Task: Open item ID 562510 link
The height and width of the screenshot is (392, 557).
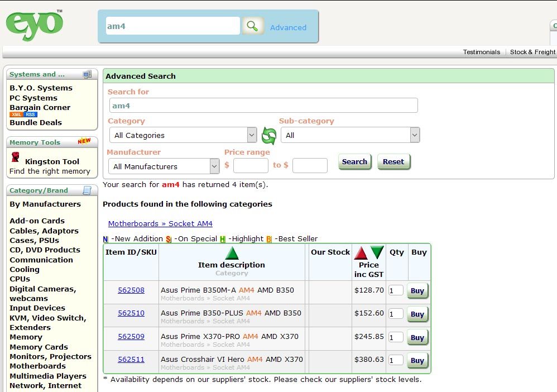Action: [x=131, y=313]
